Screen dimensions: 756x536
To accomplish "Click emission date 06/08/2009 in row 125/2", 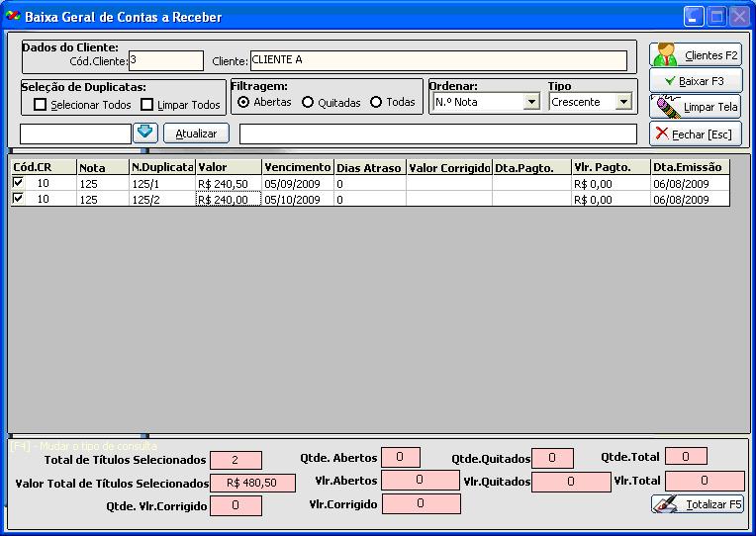I will click(691, 199).
